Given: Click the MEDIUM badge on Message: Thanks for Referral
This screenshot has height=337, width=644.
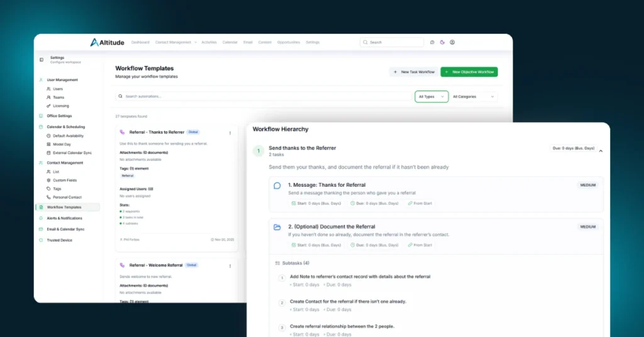Looking at the screenshot, I should [x=588, y=185].
